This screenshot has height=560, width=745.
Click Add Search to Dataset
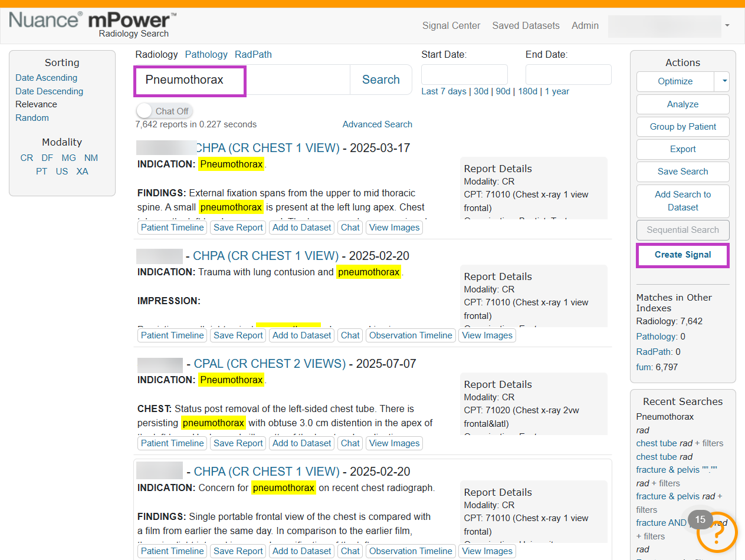(x=683, y=201)
